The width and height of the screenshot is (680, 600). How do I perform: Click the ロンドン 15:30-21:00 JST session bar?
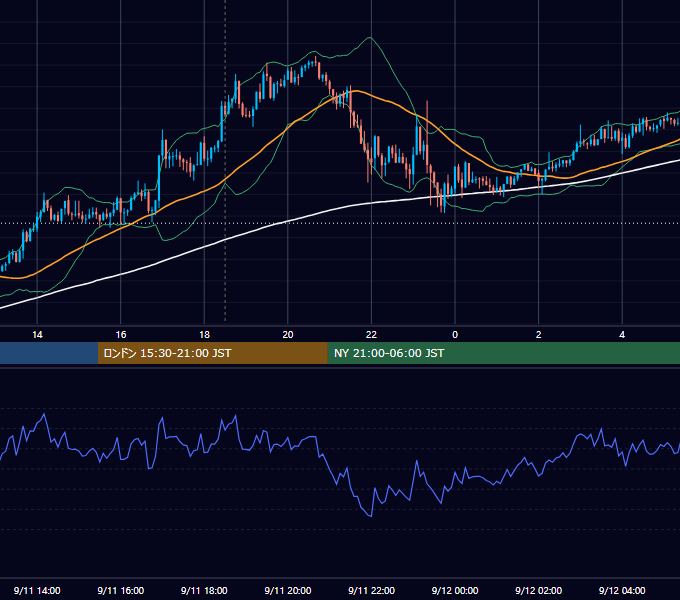pos(212,353)
